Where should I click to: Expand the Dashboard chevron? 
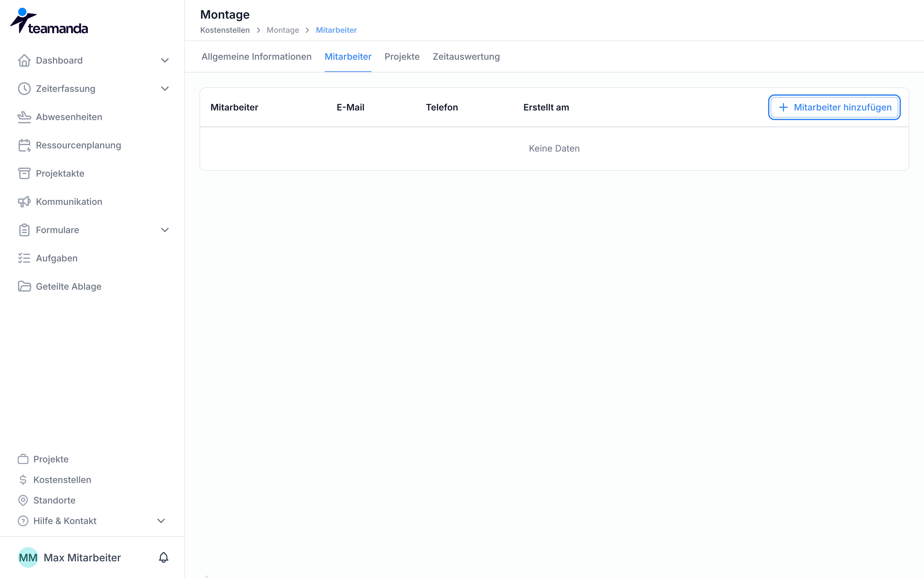(165, 60)
